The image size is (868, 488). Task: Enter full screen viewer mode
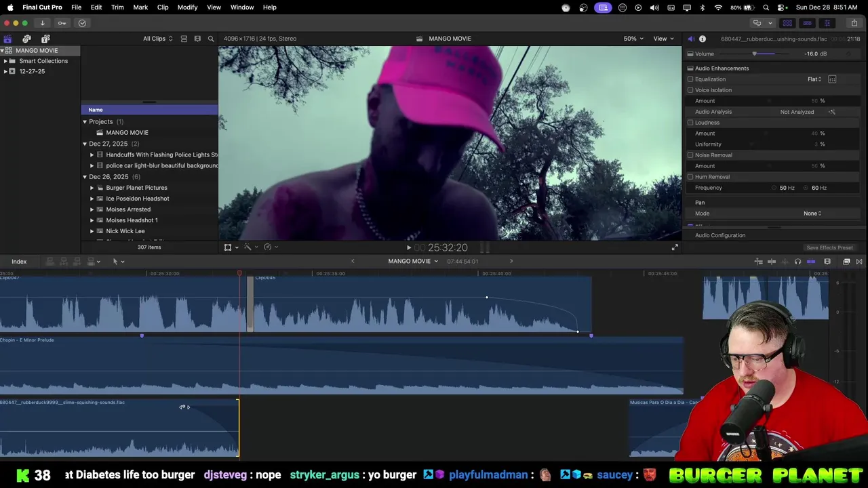(675, 247)
